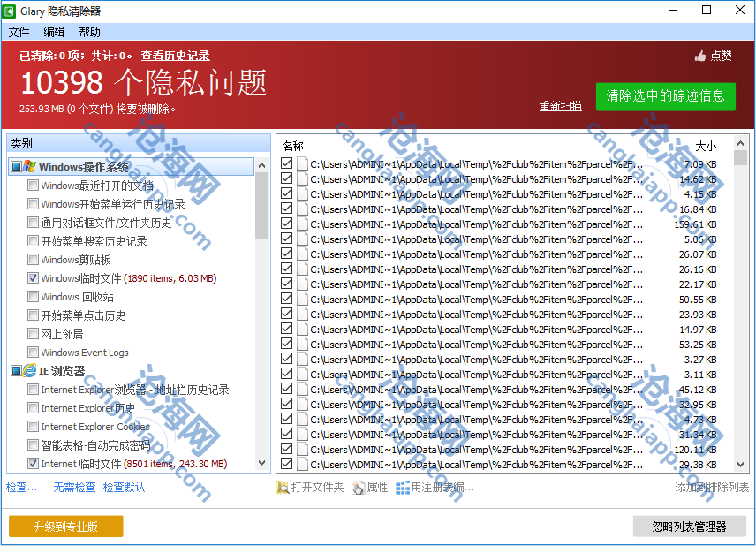Image resolution: width=756 pixels, height=546 pixels.
Task: Click the file icon in the 50.55 KB row
Action: click(302, 299)
